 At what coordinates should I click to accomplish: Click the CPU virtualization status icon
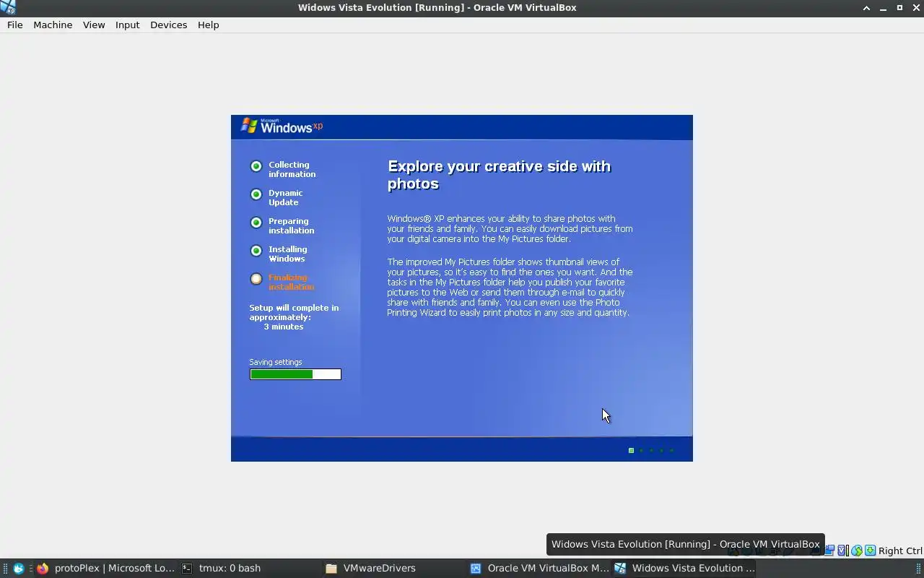pos(842,551)
